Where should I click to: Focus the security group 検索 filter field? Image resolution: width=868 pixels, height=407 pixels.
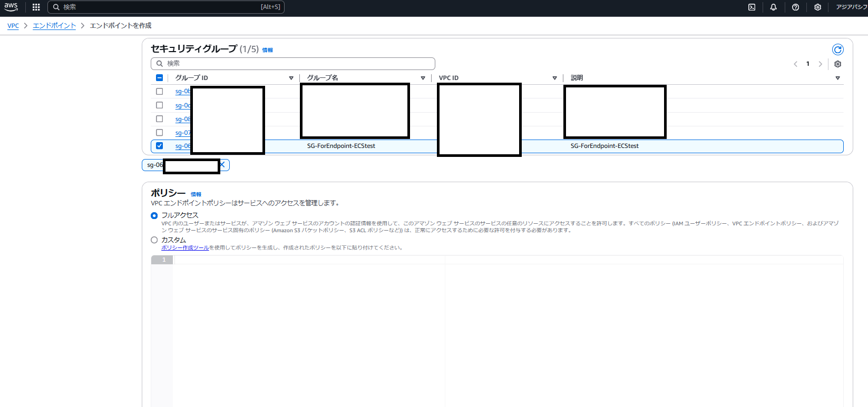point(293,63)
